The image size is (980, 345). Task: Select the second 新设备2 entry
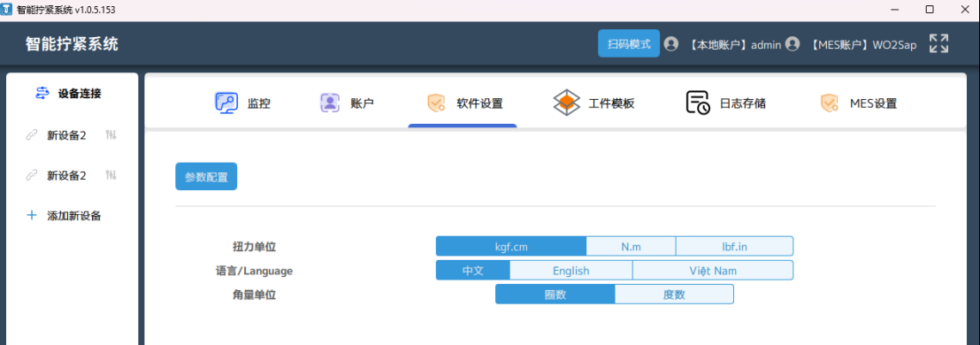click(66, 176)
